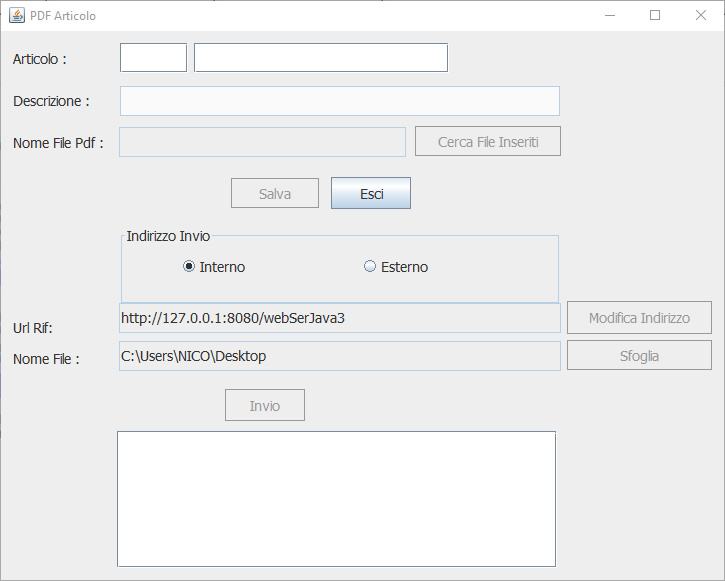This screenshot has height=581, width=725.
Task: Maximize the PDF Articolo window
Action: [655, 15]
